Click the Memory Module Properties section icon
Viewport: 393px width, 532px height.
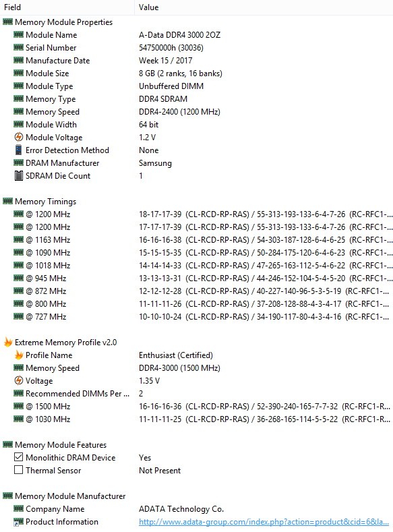pos(8,22)
